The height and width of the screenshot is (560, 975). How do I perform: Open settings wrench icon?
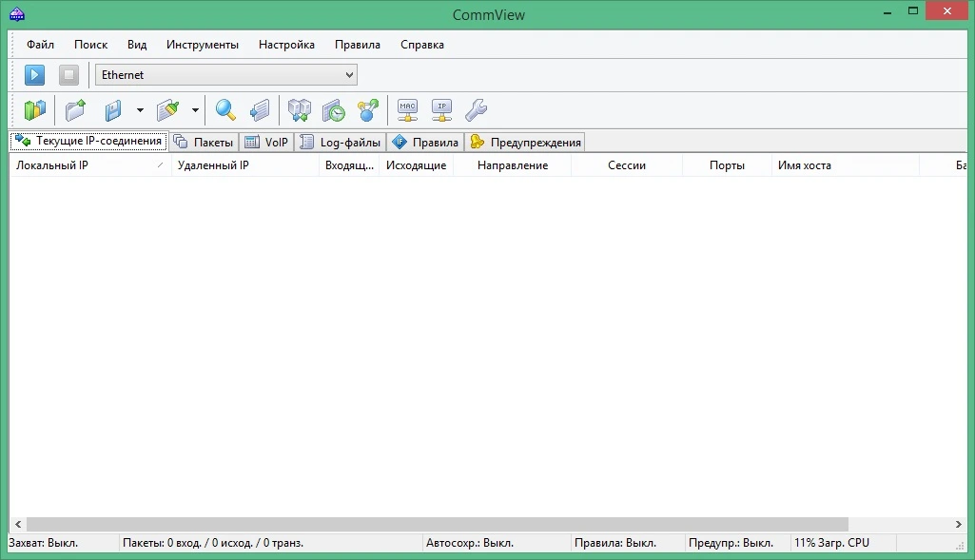[x=477, y=110]
